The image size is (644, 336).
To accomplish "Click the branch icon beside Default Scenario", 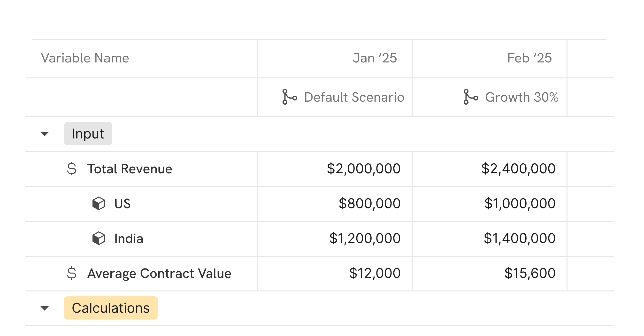I will (x=289, y=97).
